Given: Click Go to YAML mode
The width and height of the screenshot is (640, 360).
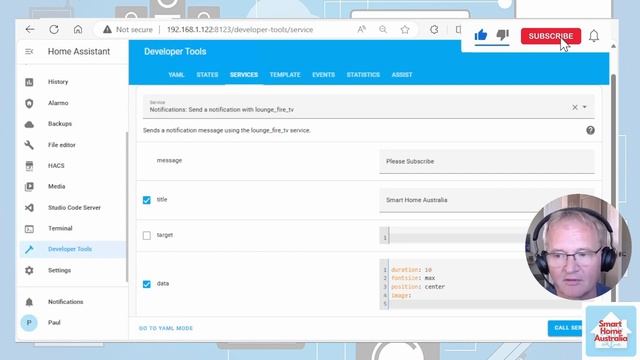Looking at the screenshot, I should [166, 328].
